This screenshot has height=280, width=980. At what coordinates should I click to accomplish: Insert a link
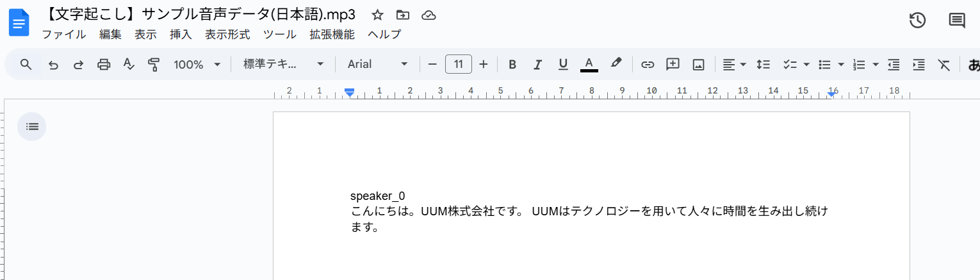click(648, 64)
